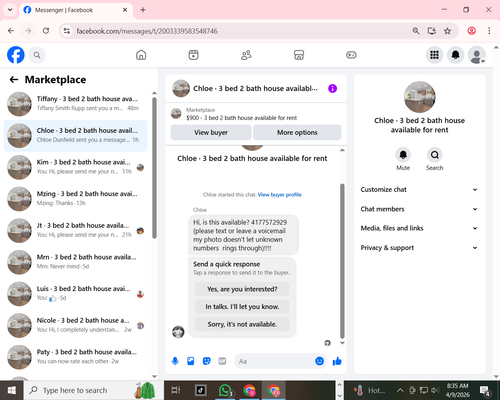This screenshot has height=400, width=500.
Task: View site information icon in address bar
Action: click(x=67, y=31)
